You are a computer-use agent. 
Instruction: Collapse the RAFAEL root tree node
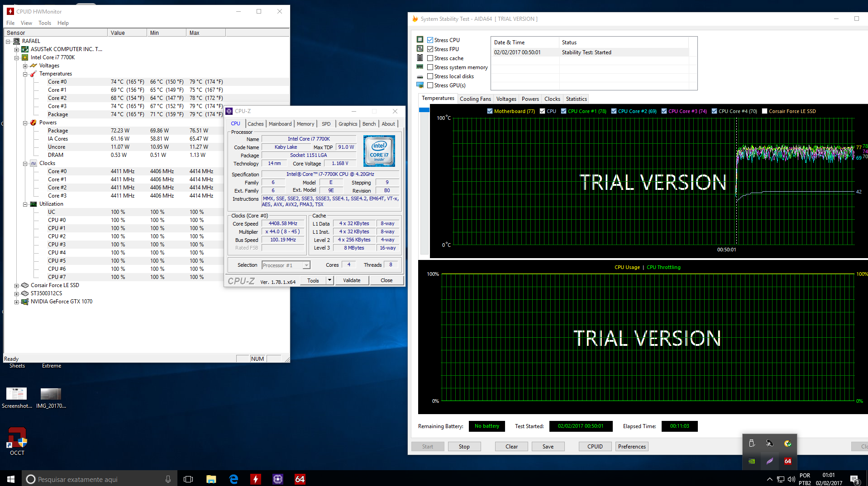pos(8,42)
